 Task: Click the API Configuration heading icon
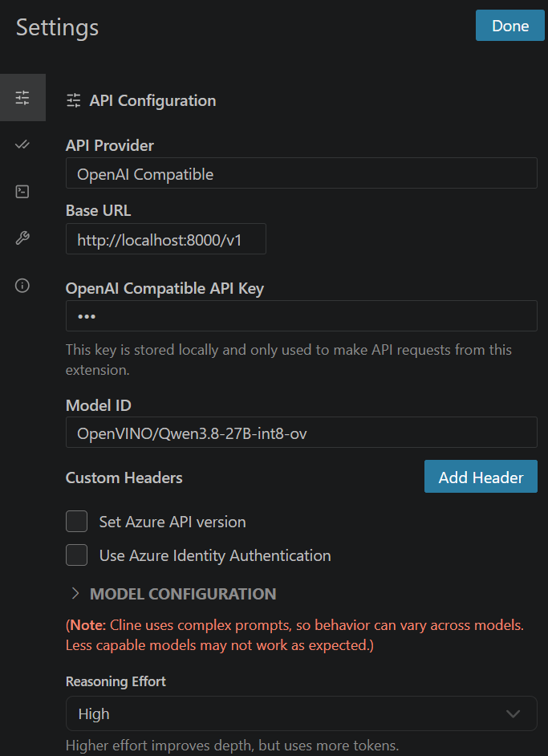click(74, 101)
